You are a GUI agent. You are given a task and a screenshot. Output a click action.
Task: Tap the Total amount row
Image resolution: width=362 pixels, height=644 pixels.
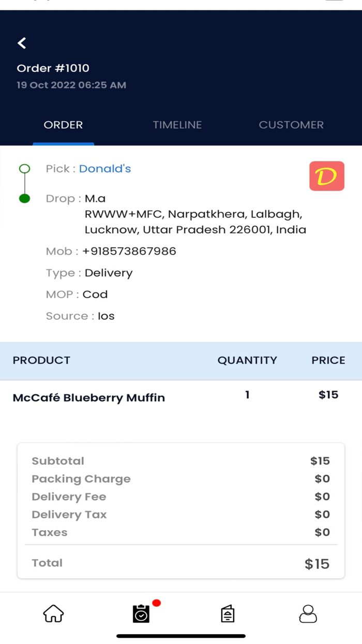coord(181,563)
